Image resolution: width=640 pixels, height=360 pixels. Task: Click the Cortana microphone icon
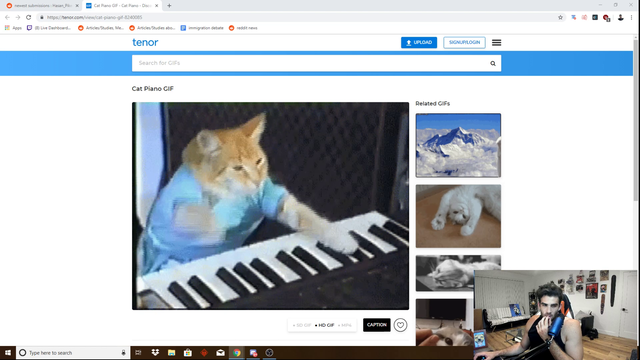pyautogui.click(x=123, y=353)
